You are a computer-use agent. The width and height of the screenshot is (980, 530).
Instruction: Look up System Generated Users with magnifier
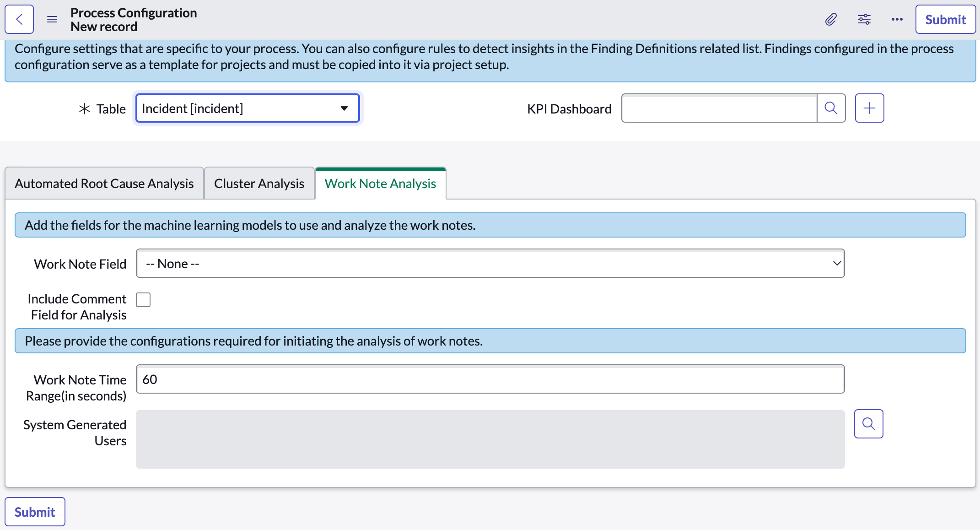click(x=868, y=424)
